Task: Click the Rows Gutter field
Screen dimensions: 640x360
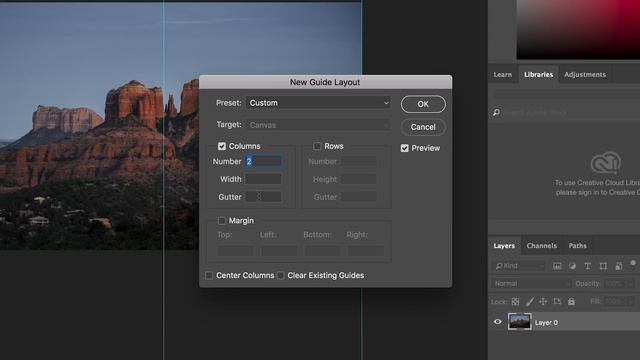Action: click(x=359, y=197)
